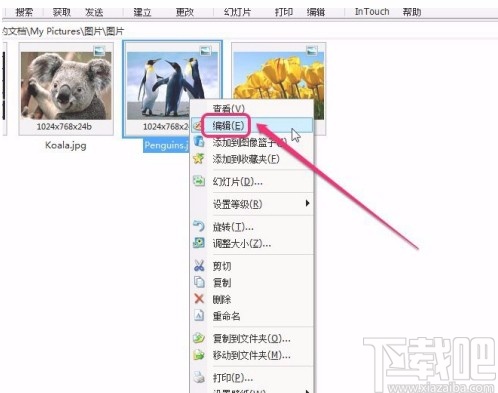This screenshot has width=498, height=393.
Task: Open the 获取 toolbar item
Action: click(62, 12)
